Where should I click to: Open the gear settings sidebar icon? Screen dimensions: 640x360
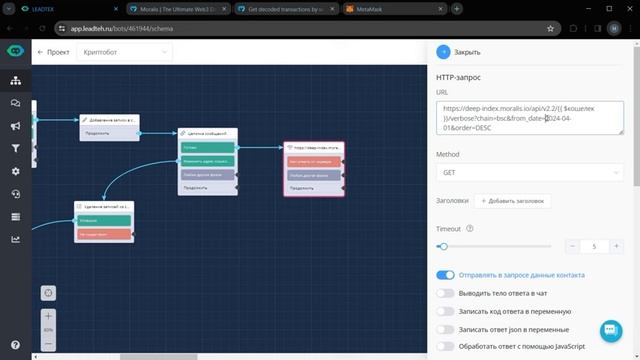coord(16,171)
